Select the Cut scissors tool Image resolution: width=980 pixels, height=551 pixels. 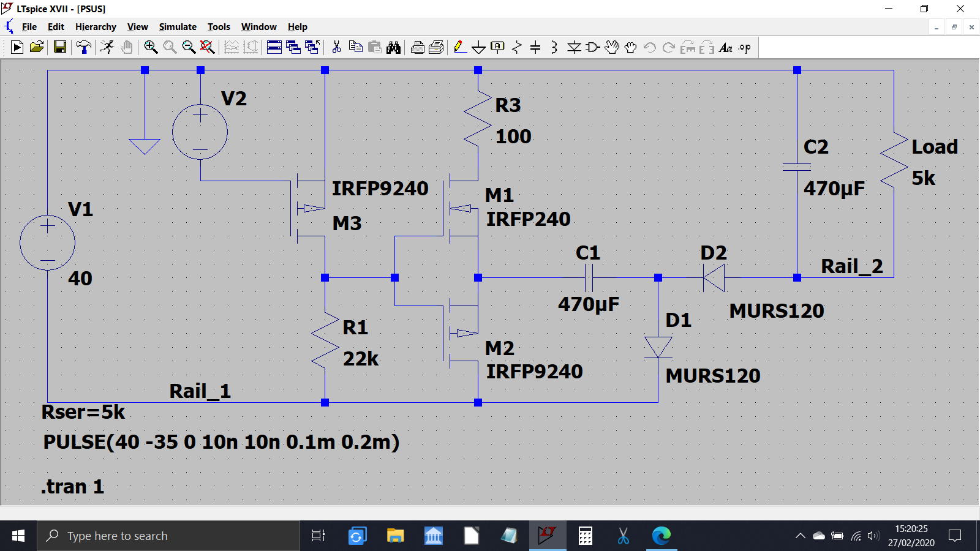point(336,47)
